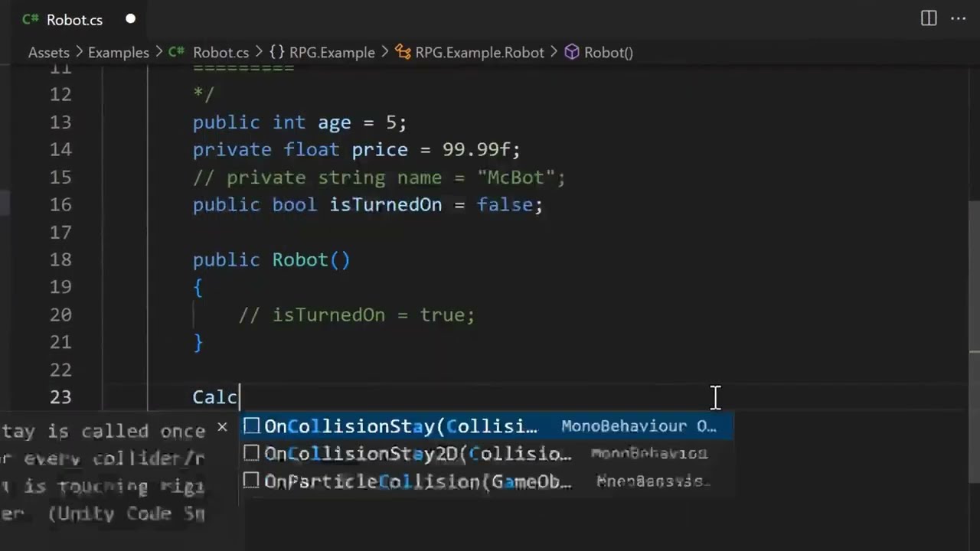Image resolution: width=980 pixels, height=551 pixels.
Task: Click the opening brace on line 19
Action: [198, 288]
